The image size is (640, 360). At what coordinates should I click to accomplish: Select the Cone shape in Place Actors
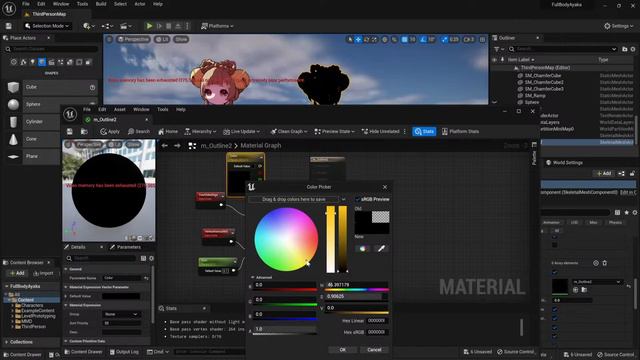tap(33, 139)
